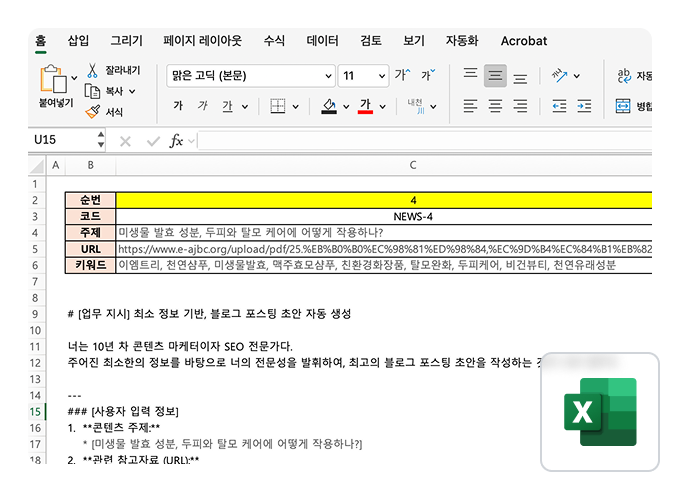The image size is (680, 500).
Task: Toggle underline 가 formatting
Action: (227, 106)
